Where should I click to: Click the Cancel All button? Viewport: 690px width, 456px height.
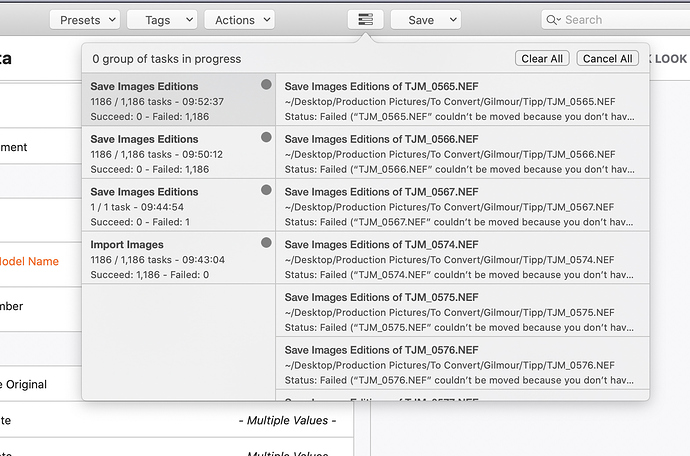(x=607, y=59)
